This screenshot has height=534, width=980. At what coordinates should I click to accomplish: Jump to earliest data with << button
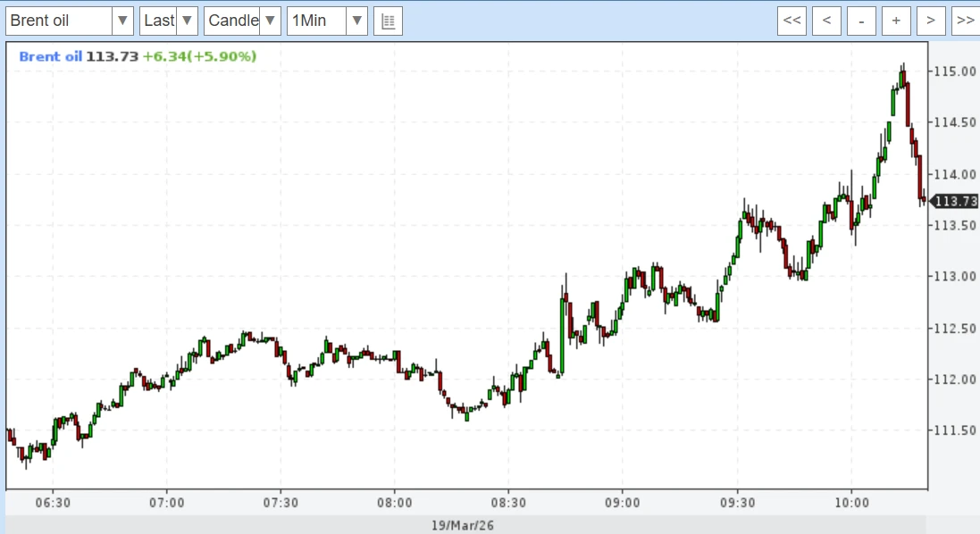[792, 21]
